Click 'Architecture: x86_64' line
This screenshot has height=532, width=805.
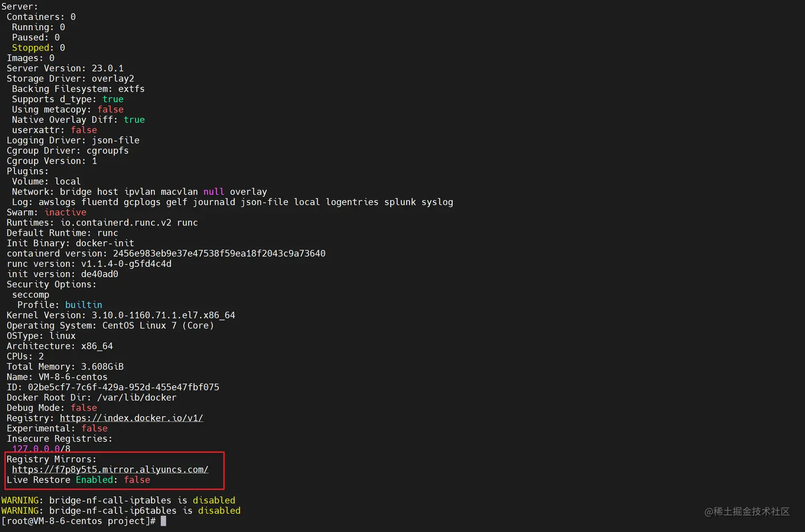[x=60, y=346]
